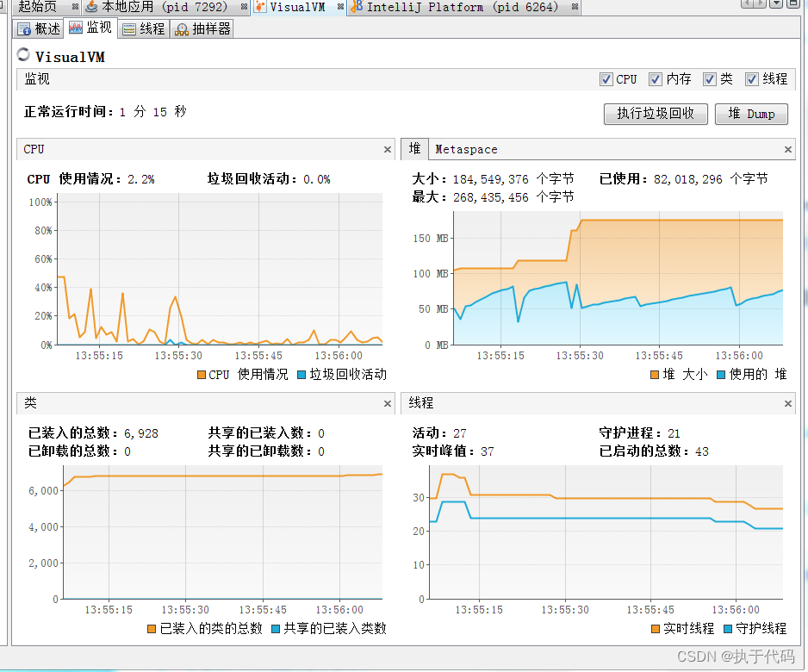
Task: Select the 监视 monitor tab
Action: (x=92, y=28)
